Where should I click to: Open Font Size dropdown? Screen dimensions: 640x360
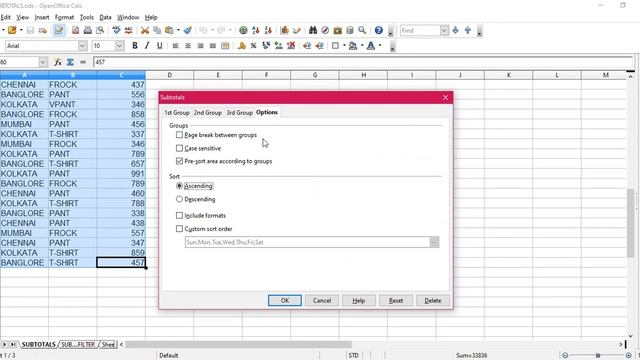coord(119,46)
